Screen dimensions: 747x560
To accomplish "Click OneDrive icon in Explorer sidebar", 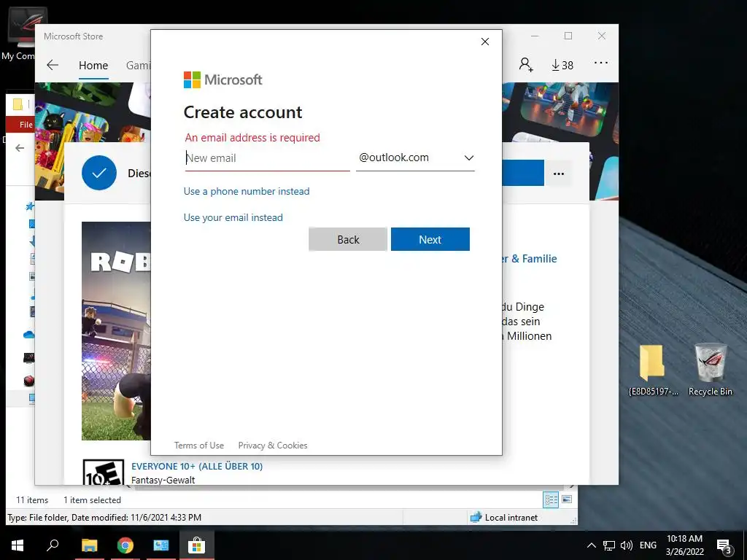I will 28,335.
